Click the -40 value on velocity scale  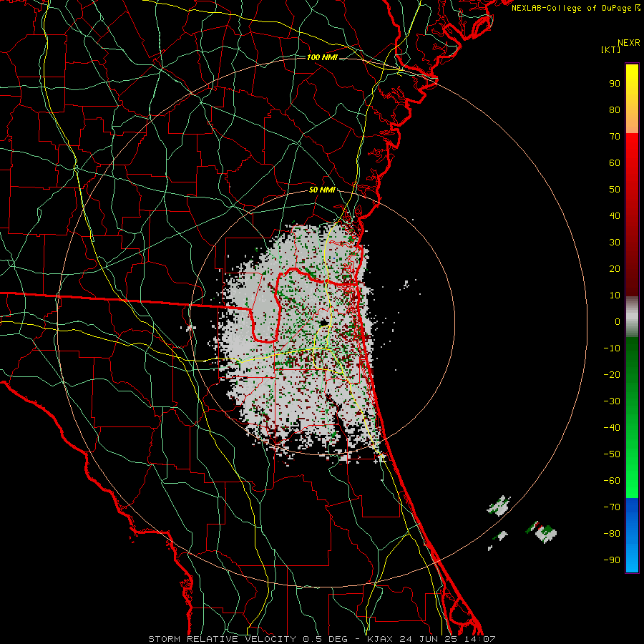click(612, 428)
